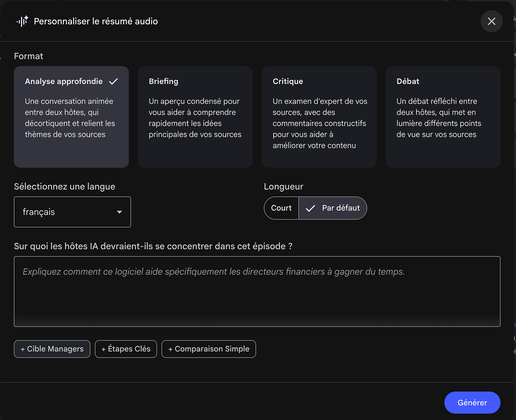Focus the episode instructions text area

click(257, 291)
